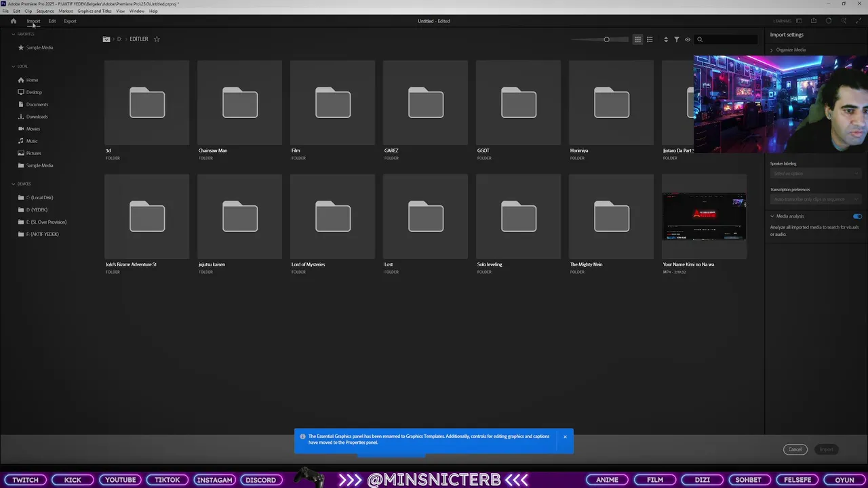
Task: Click the Cancel button
Action: pyautogui.click(x=795, y=449)
